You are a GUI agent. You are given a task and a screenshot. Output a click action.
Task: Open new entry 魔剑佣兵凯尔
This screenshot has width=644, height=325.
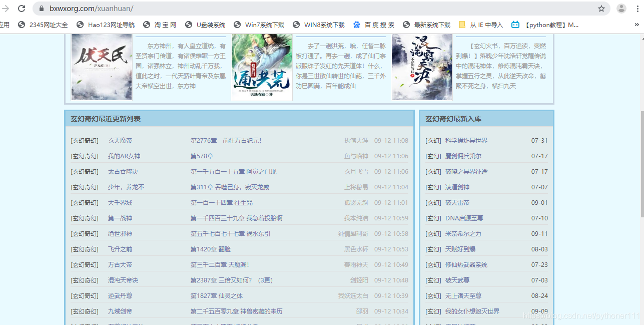tap(463, 156)
